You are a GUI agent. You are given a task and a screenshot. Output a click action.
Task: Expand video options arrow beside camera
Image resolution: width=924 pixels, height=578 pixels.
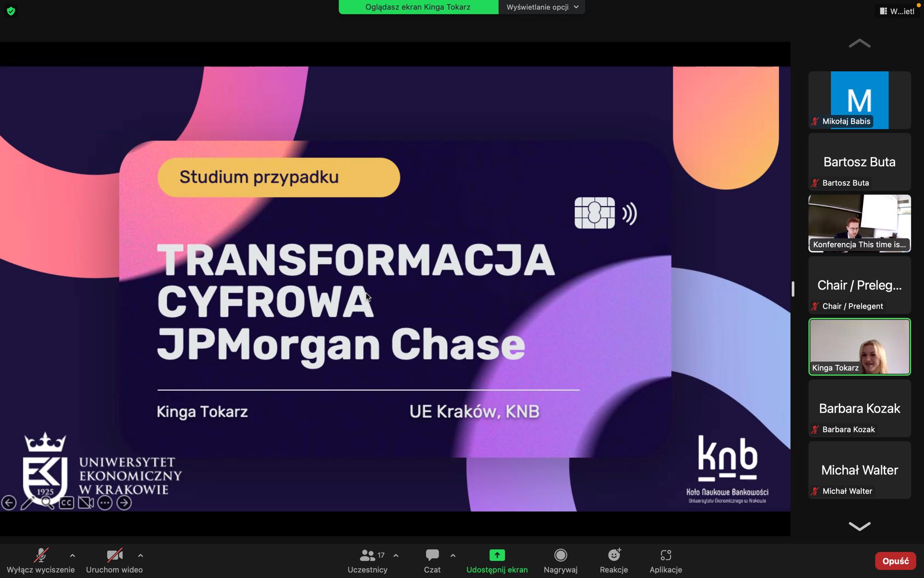click(x=140, y=555)
